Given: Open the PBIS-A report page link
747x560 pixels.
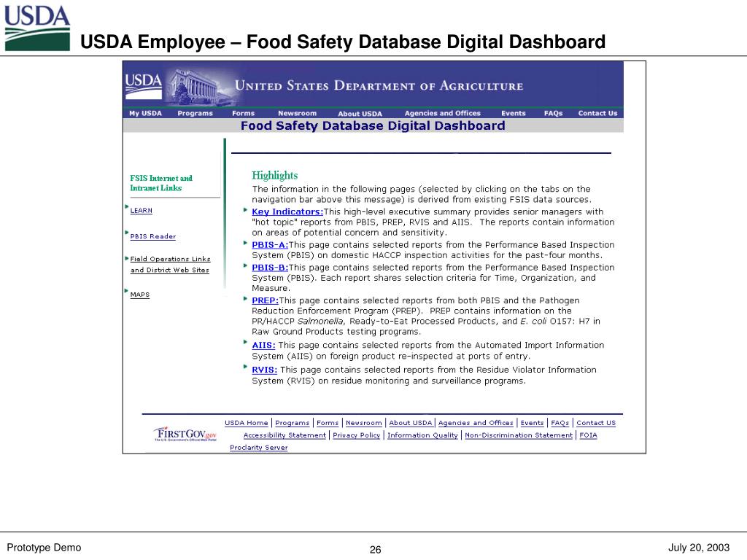Looking at the screenshot, I should [270, 245].
